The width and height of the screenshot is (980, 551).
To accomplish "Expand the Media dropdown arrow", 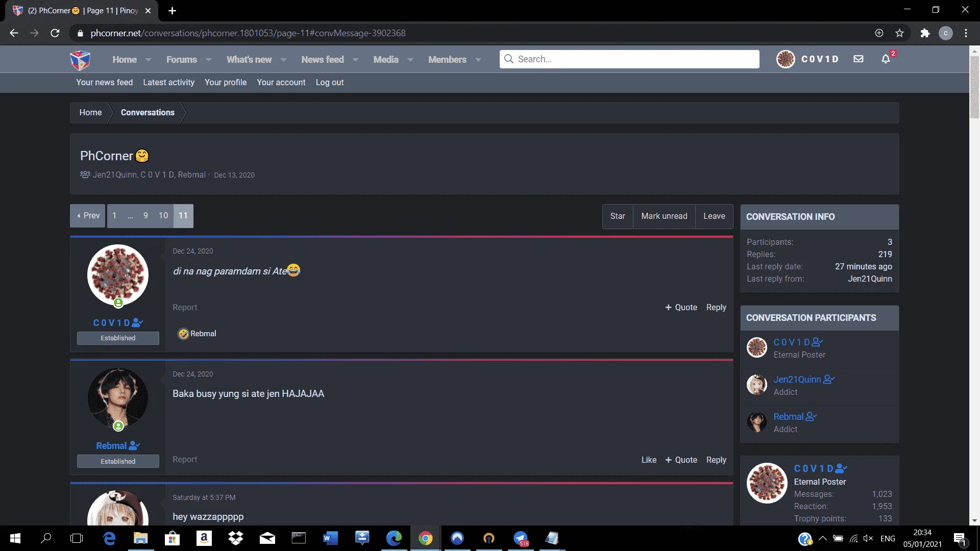I will pyautogui.click(x=410, y=60).
